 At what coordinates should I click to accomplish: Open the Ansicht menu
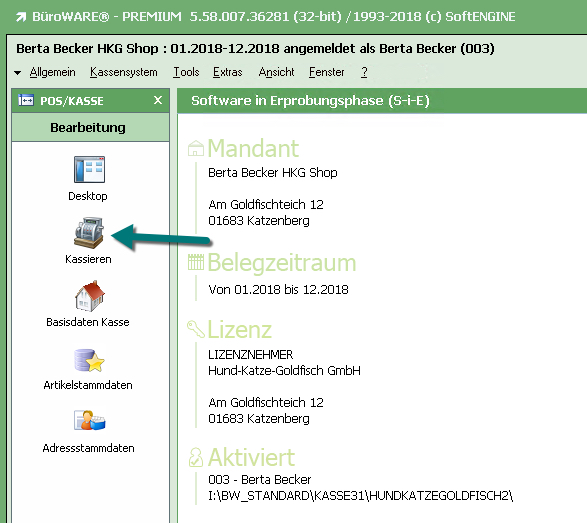[x=276, y=72]
